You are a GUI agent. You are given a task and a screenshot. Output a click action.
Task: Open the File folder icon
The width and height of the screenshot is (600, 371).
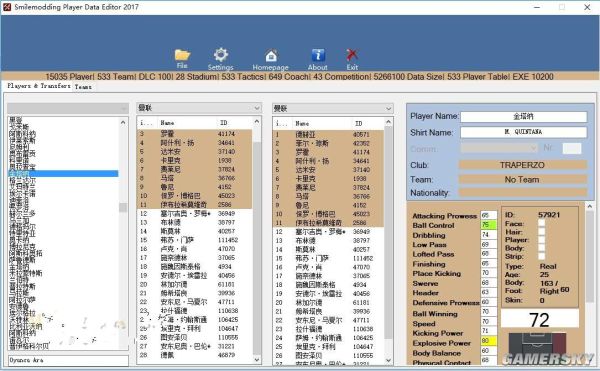183,55
